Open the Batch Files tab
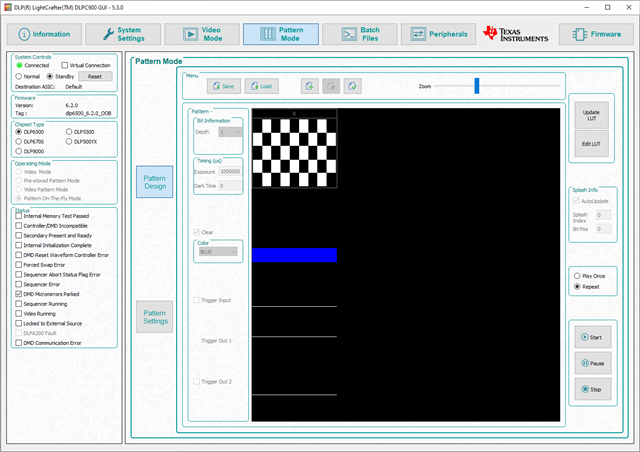 tap(360, 34)
